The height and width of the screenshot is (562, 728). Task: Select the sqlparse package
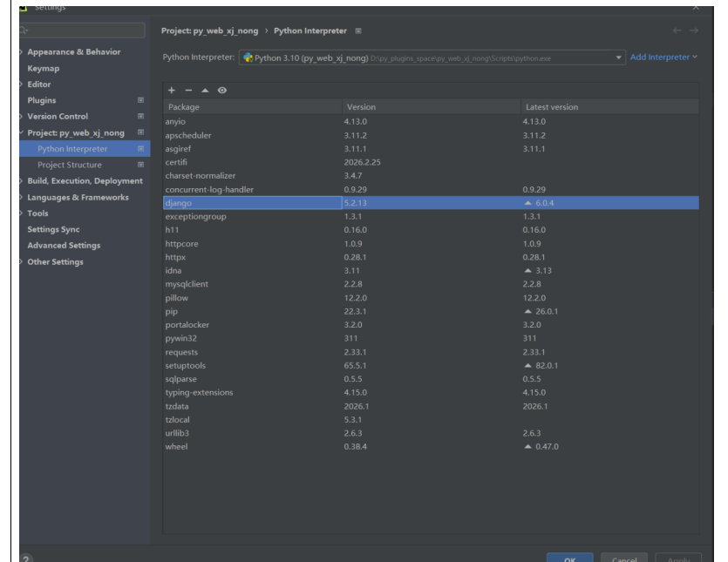tap(431, 379)
